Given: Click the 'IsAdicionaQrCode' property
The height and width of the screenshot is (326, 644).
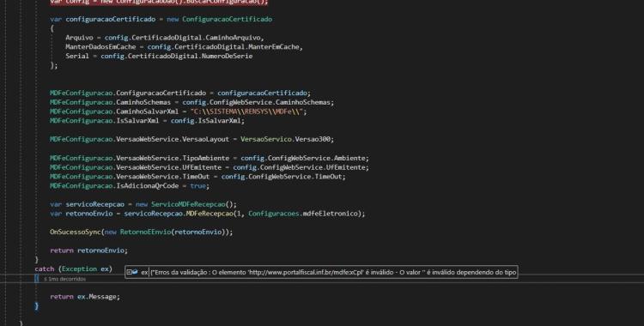Looking at the screenshot, I should point(148,186).
